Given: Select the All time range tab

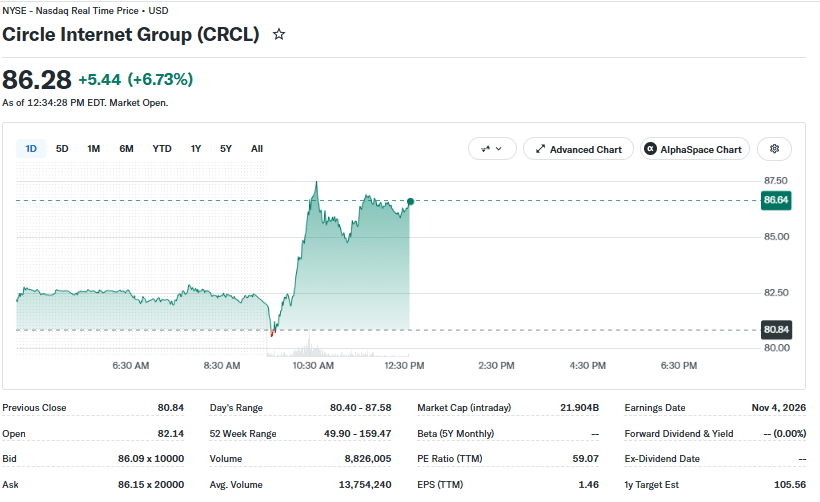Looking at the screenshot, I should pos(257,149).
